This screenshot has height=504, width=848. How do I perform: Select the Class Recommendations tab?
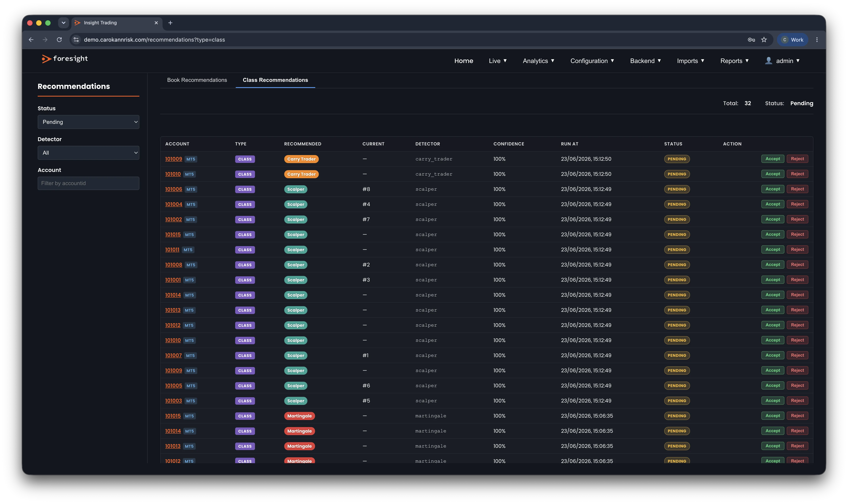(275, 80)
